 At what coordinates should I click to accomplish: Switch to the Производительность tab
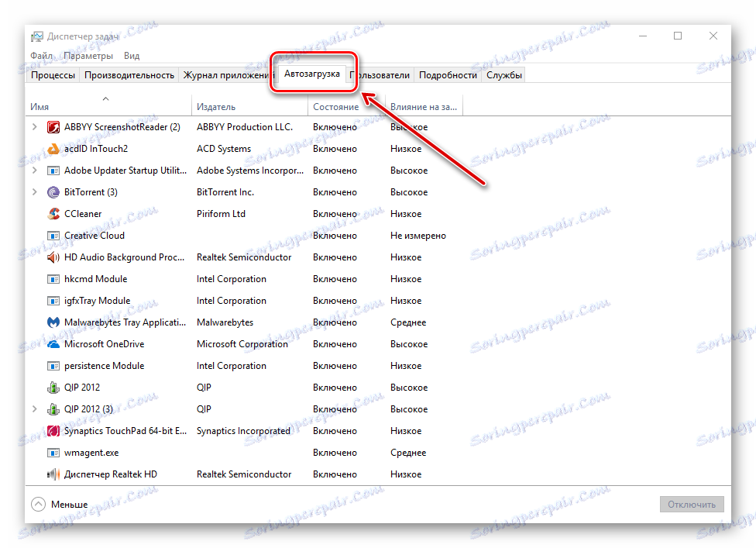click(129, 75)
